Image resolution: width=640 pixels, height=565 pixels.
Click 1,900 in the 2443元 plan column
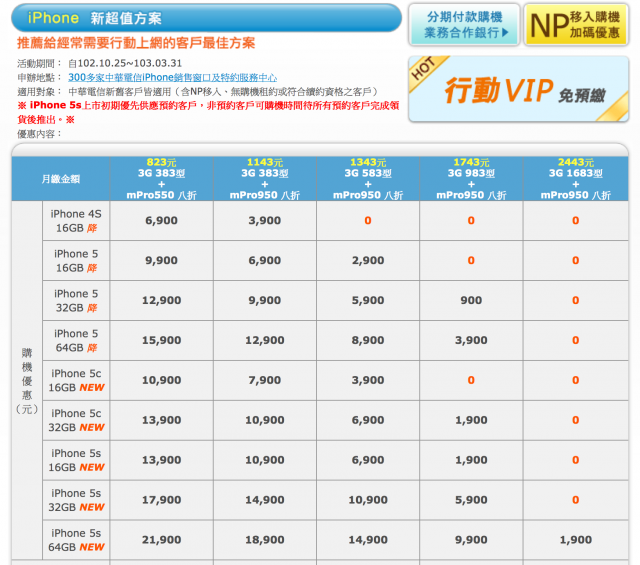point(576,540)
